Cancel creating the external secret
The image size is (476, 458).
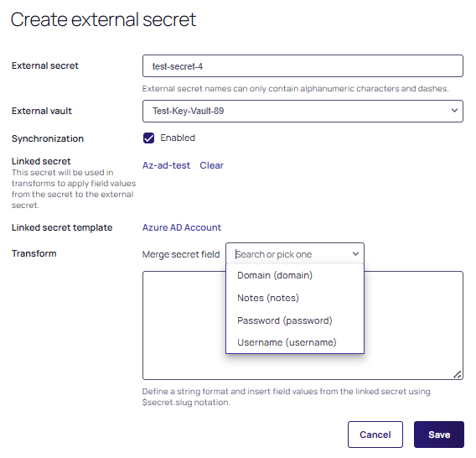coord(375,435)
